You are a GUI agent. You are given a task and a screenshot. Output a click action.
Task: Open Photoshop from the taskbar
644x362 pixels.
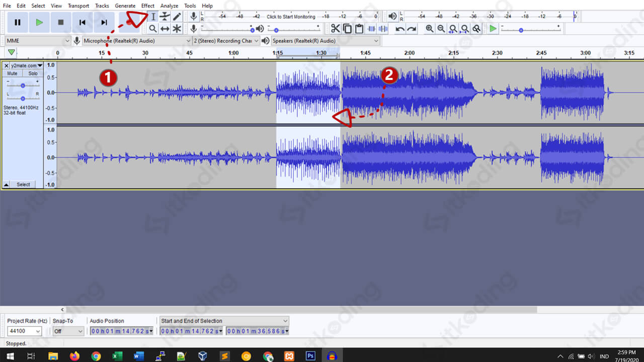tap(310, 356)
